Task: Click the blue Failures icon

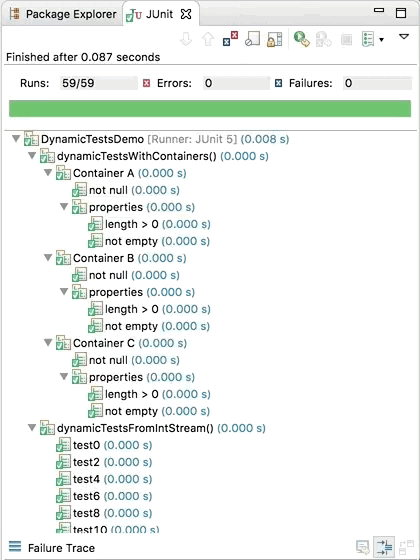Action: click(279, 84)
